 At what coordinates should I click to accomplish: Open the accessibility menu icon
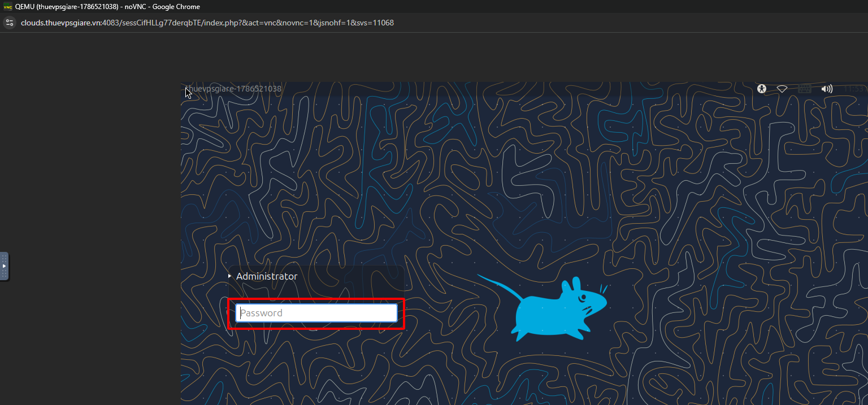(762, 89)
